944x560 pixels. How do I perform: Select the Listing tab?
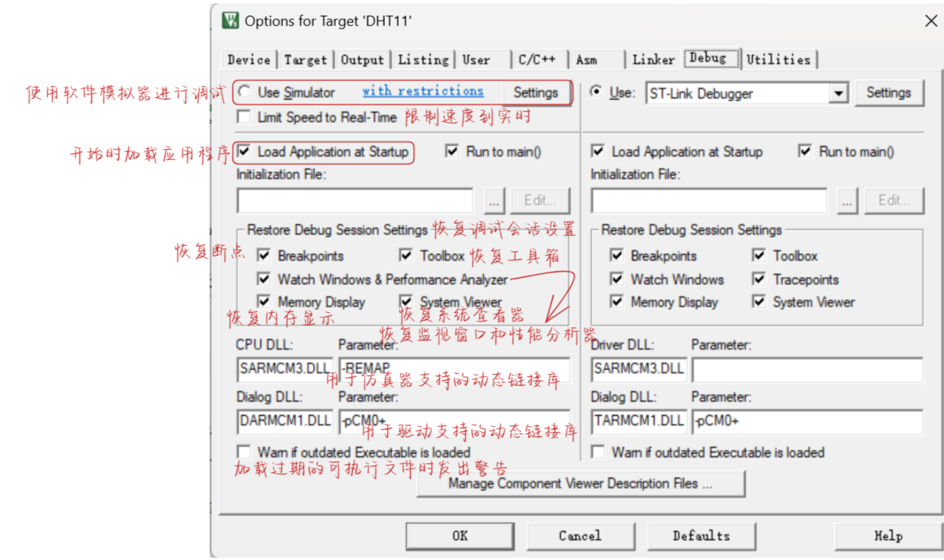pyautogui.click(x=423, y=60)
